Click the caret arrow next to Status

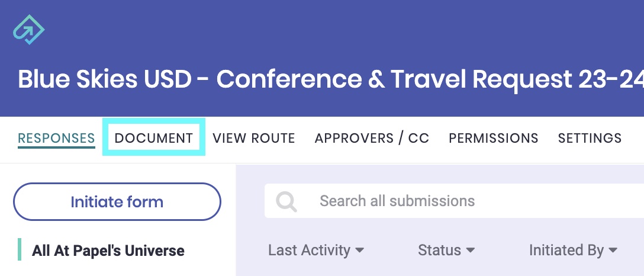(x=470, y=250)
